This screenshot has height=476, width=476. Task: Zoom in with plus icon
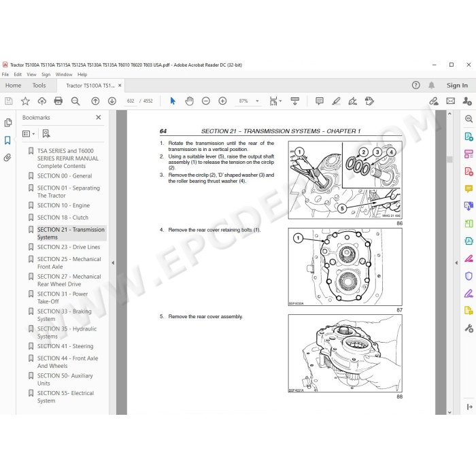(x=222, y=101)
